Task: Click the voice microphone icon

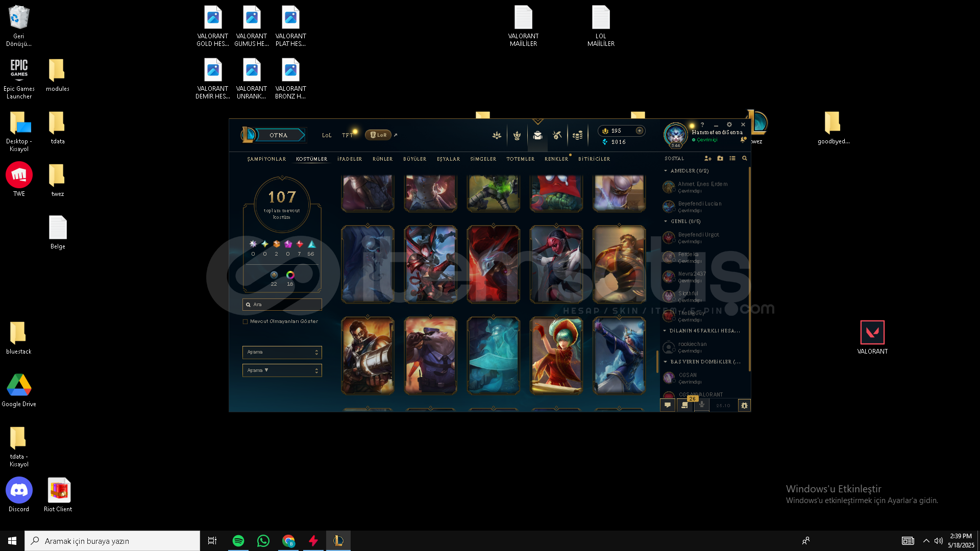Action: [702, 405]
